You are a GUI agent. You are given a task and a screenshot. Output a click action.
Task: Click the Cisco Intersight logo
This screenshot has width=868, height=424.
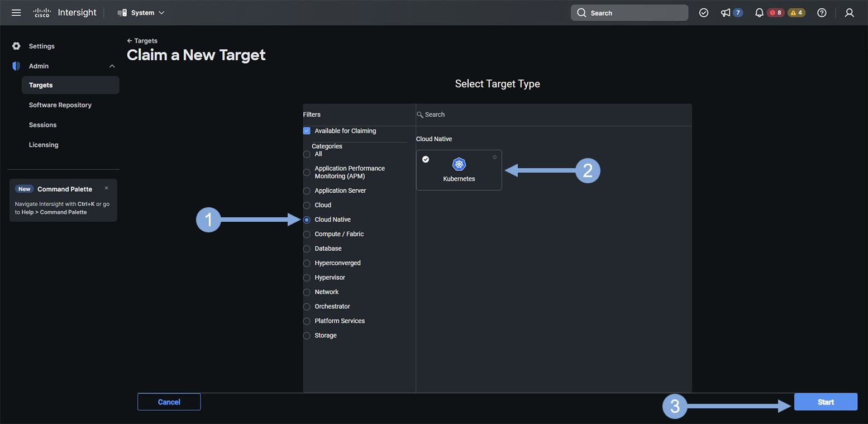65,12
